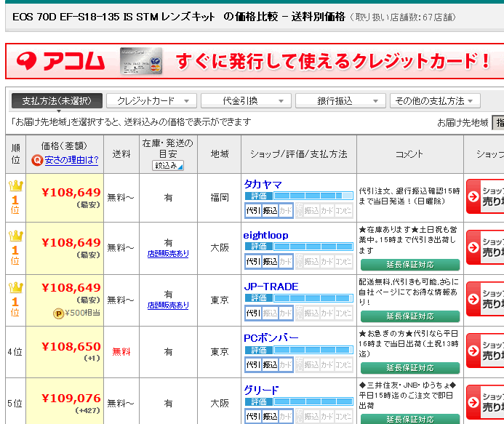Click the crown icon in タカヤマ row
504x424 pixels.
click(x=15, y=185)
